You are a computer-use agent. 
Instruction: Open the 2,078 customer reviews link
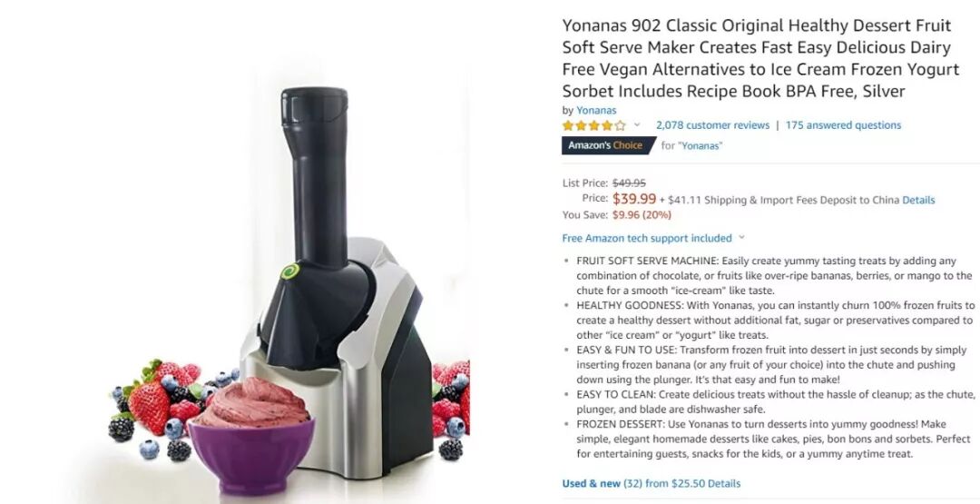712,125
